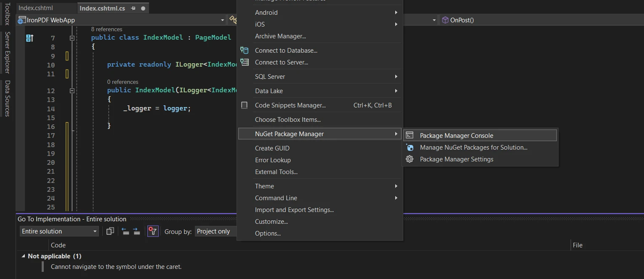The height and width of the screenshot is (279, 644).
Task: Click the Copy icon in results toolbar
Action: click(110, 231)
